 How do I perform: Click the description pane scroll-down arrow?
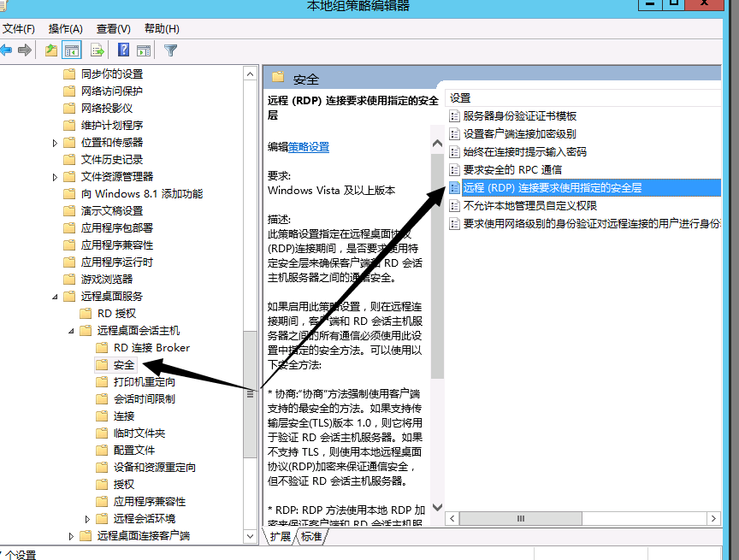pos(437,507)
